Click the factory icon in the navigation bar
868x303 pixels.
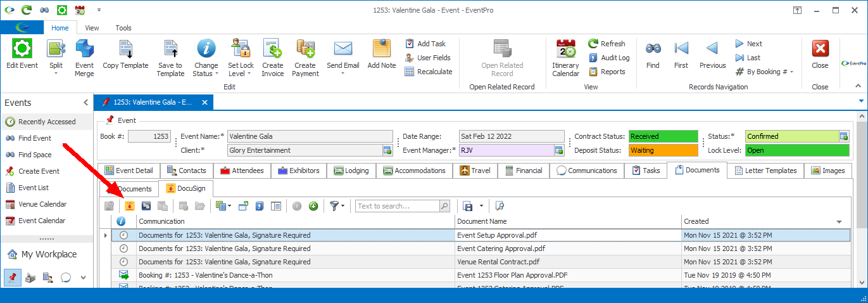click(x=30, y=278)
